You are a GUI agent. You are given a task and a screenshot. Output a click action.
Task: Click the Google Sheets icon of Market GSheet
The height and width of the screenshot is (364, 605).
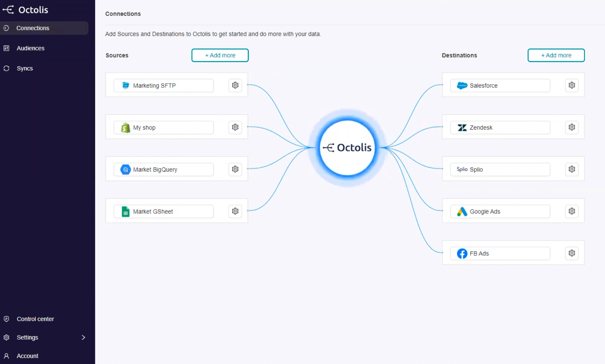pos(125,211)
